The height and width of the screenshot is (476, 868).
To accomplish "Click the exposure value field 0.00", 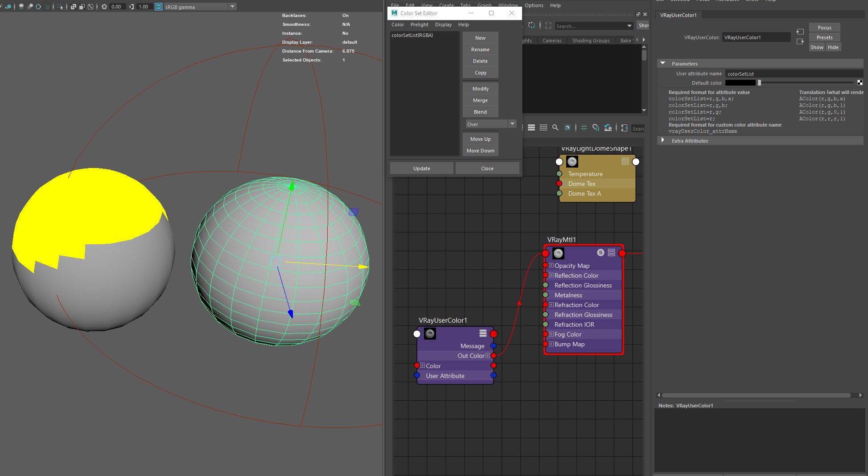I will 118,7.
